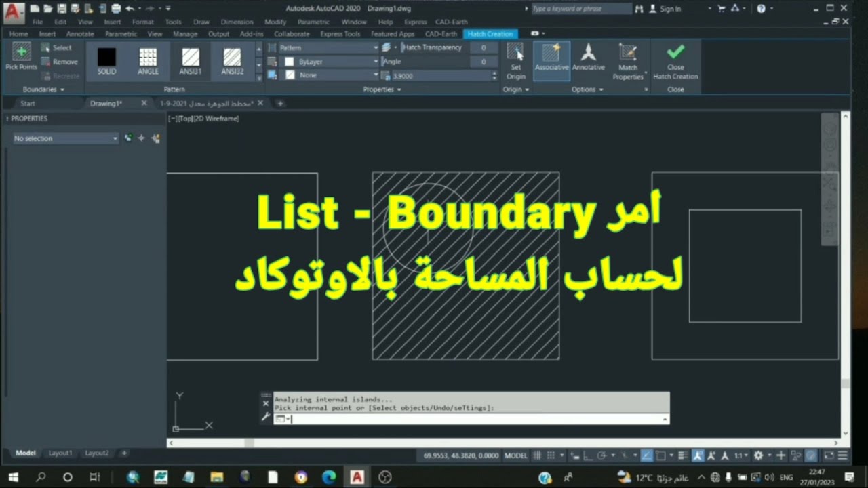868x488 pixels.
Task: Expand the Options panel
Action: pyautogui.click(x=587, y=89)
